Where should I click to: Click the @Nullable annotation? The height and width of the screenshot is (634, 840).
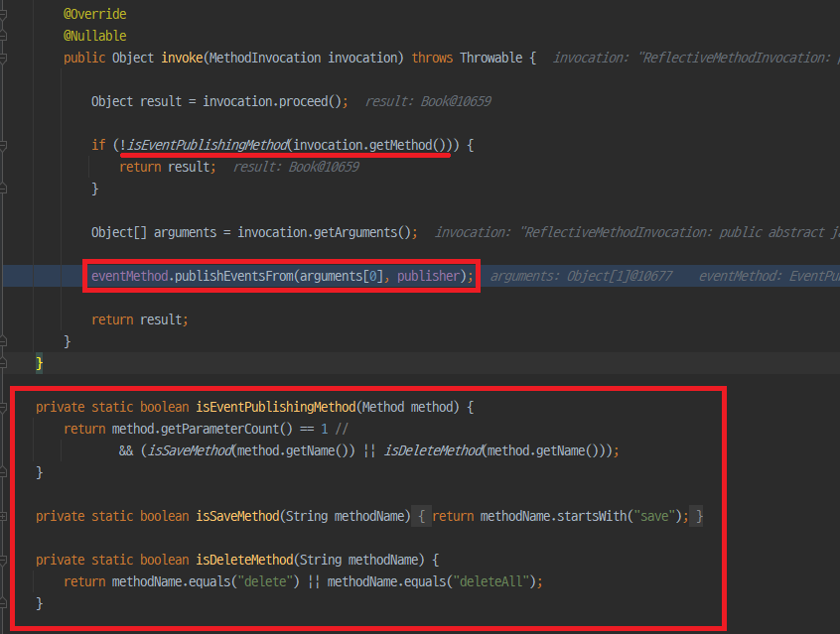coord(94,36)
